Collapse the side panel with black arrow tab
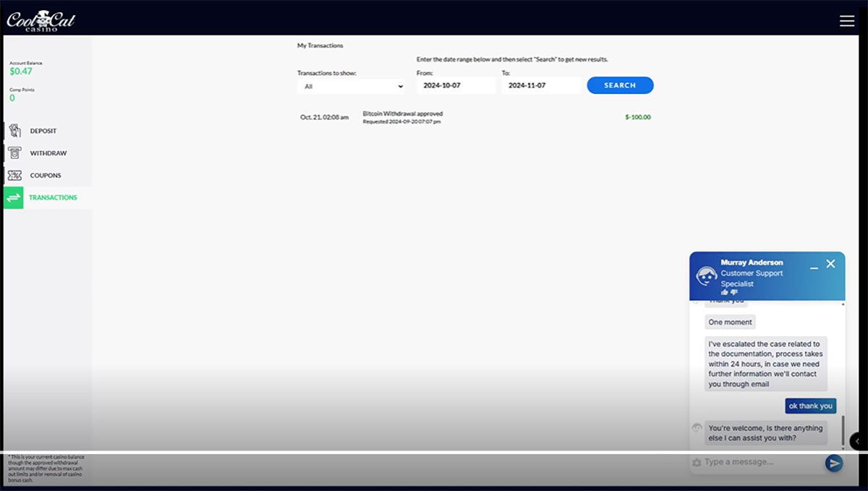The height and width of the screenshot is (491, 868). (x=858, y=440)
